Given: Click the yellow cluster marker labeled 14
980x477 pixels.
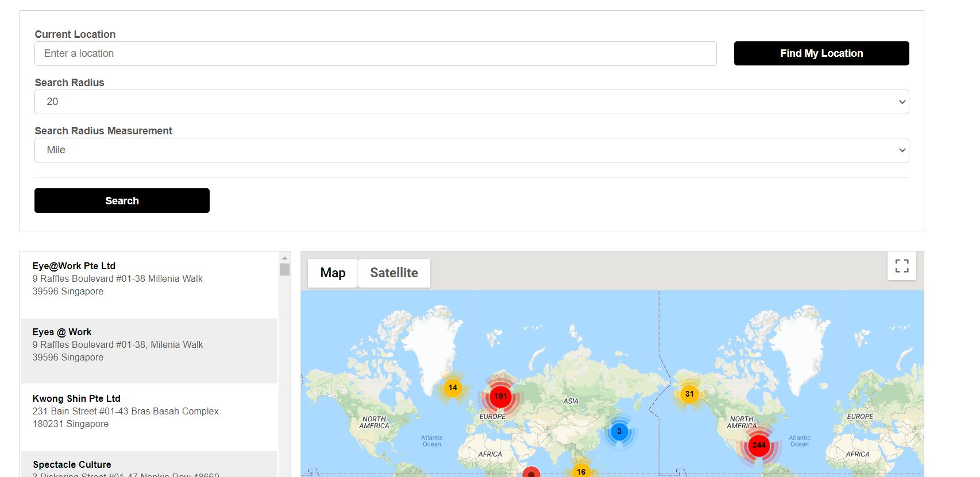Looking at the screenshot, I should pyautogui.click(x=453, y=388).
